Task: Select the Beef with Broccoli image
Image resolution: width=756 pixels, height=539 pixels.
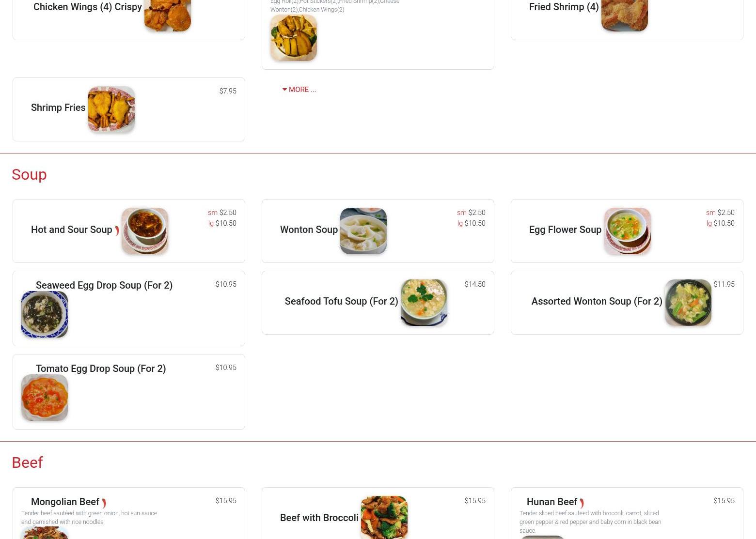Action: coord(384,518)
